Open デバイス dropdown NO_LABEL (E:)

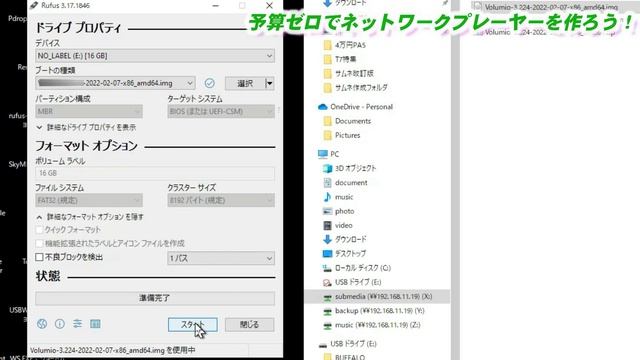(x=155, y=56)
